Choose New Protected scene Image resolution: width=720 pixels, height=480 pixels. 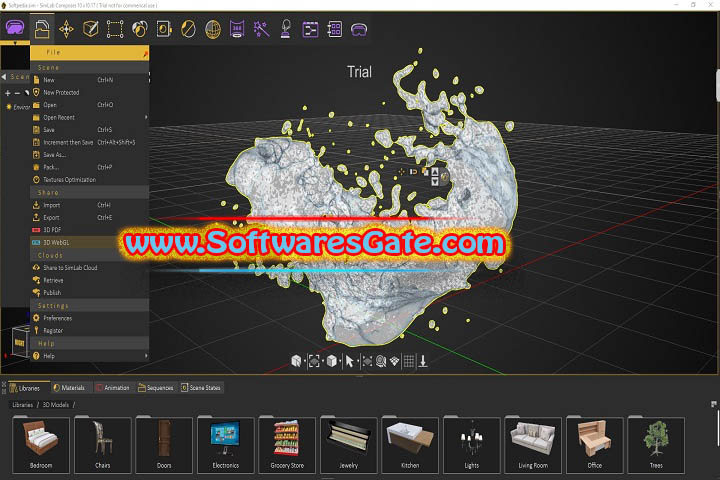click(x=90, y=92)
